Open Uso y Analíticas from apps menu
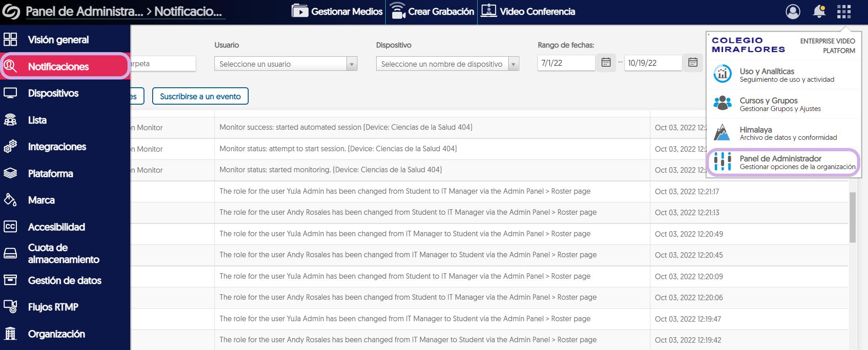 click(x=783, y=75)
